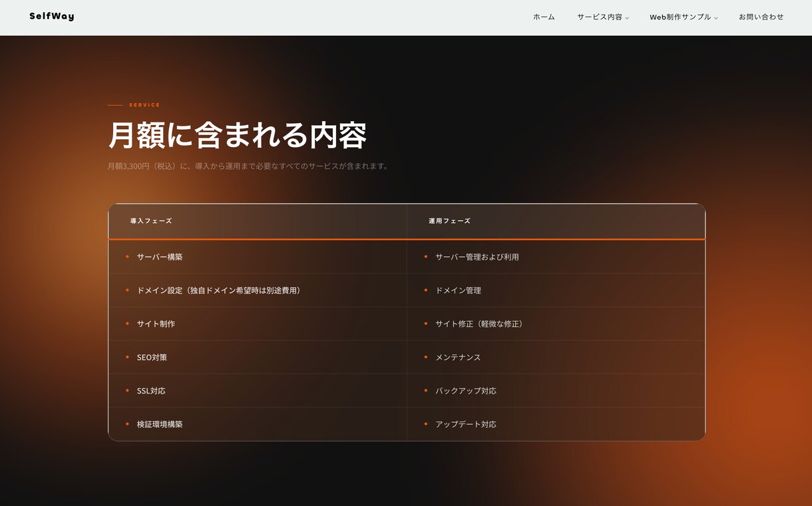Select the アップデート対応 table cell

pos(556,424)
